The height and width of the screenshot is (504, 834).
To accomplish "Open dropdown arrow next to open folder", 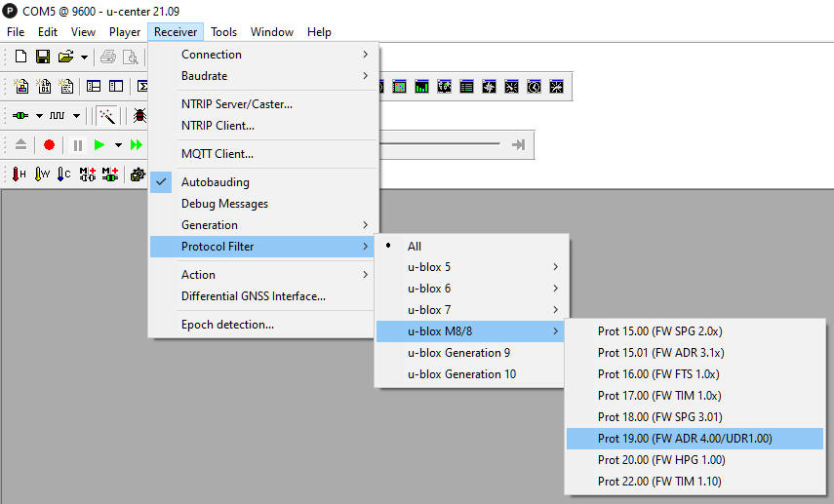I will point(84,57).
